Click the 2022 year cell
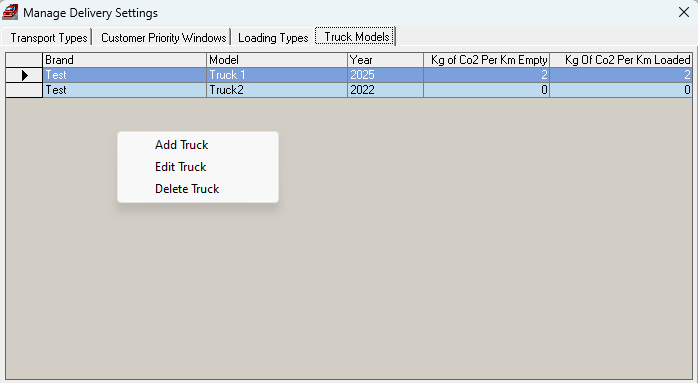The image size is (698, 383). coord(386,90)
